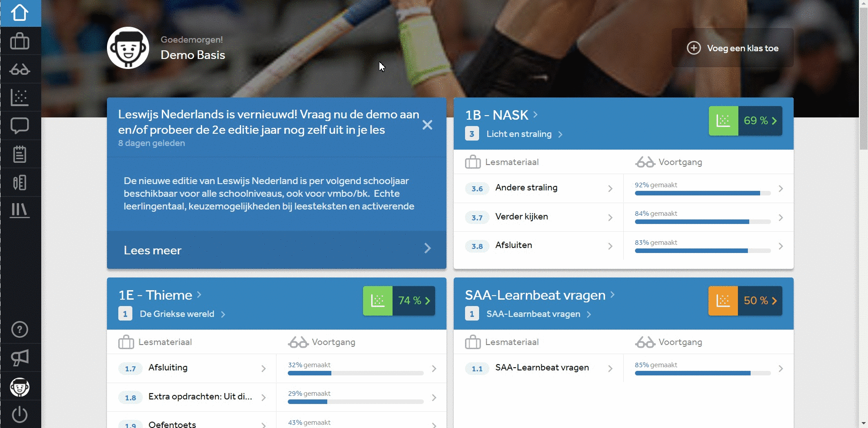The width and height of the screenshot is (868, 428).
Task: Add a class with Voeg een klas toe
Action: (x=732, y=48)
